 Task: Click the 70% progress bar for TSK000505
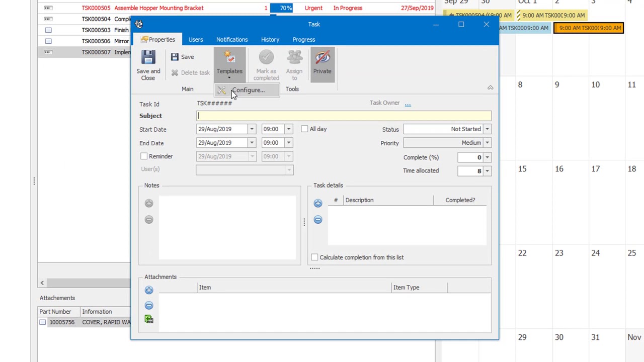281,8
